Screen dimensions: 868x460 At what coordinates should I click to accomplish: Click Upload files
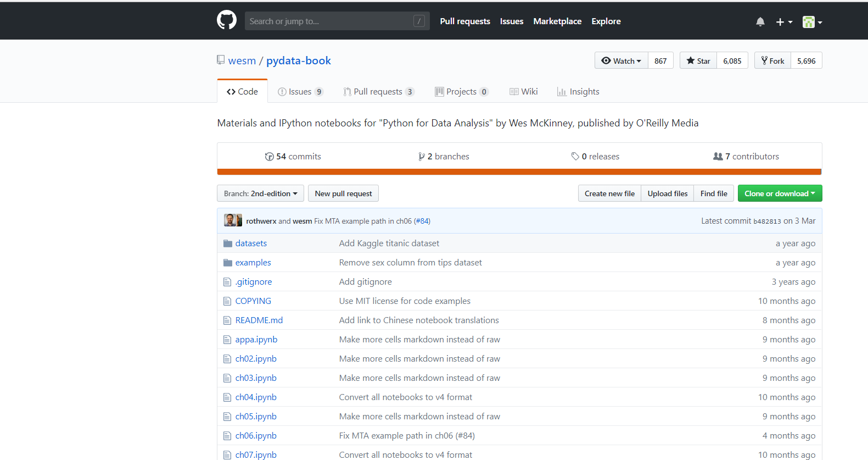(x=668, y=193)
